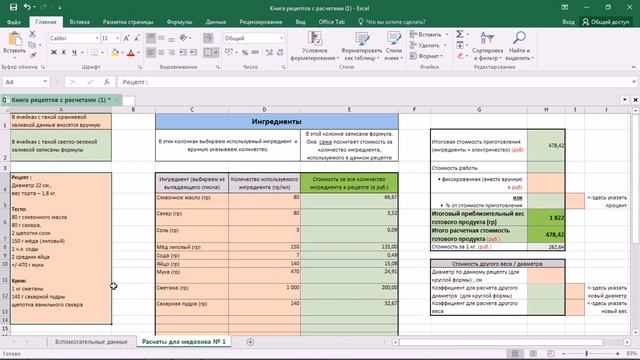
Task: Toggle bold (Ж) formatting
Action: coord(53,53)
